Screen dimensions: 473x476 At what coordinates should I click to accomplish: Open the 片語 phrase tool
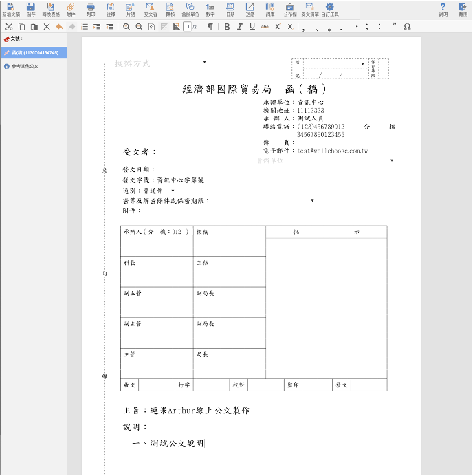(x=131, y=10)
